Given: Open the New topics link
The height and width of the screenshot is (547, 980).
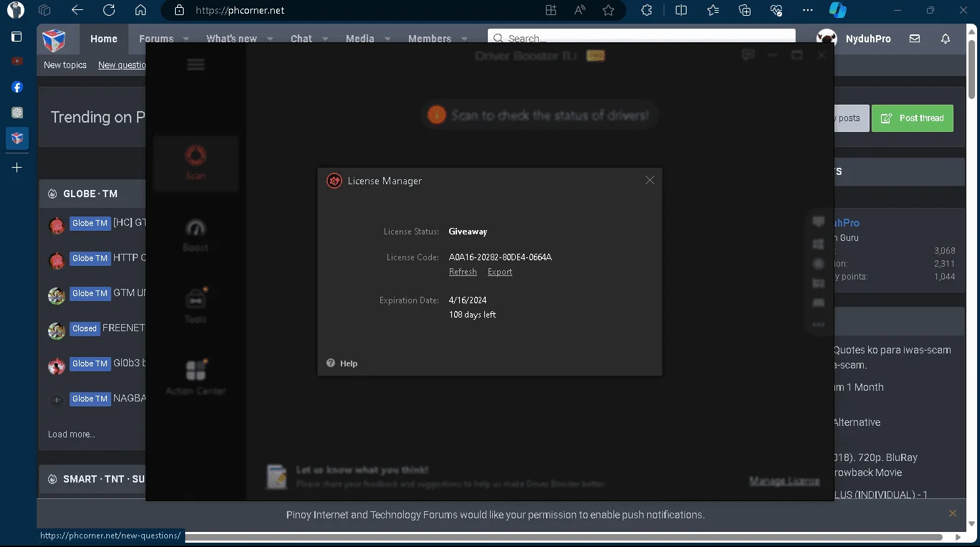Looking at the screenshot, I should [x=65, y=65].
